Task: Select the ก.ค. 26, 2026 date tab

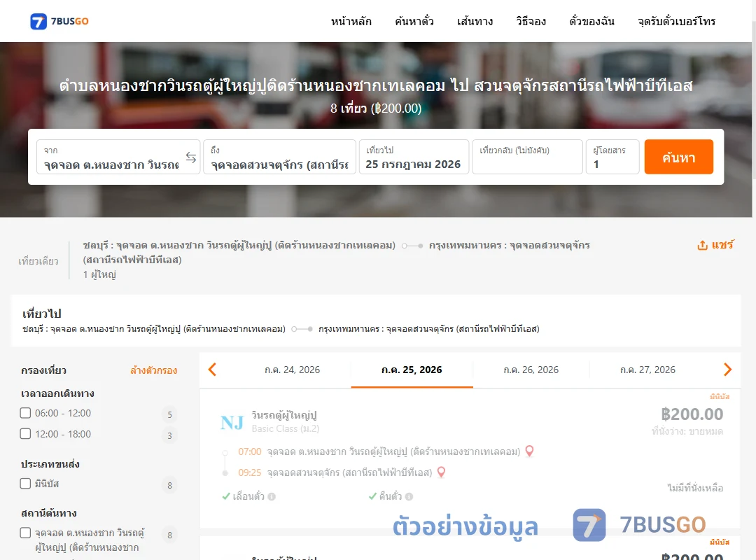Action: pyautogui.click(x=531, y=370)
